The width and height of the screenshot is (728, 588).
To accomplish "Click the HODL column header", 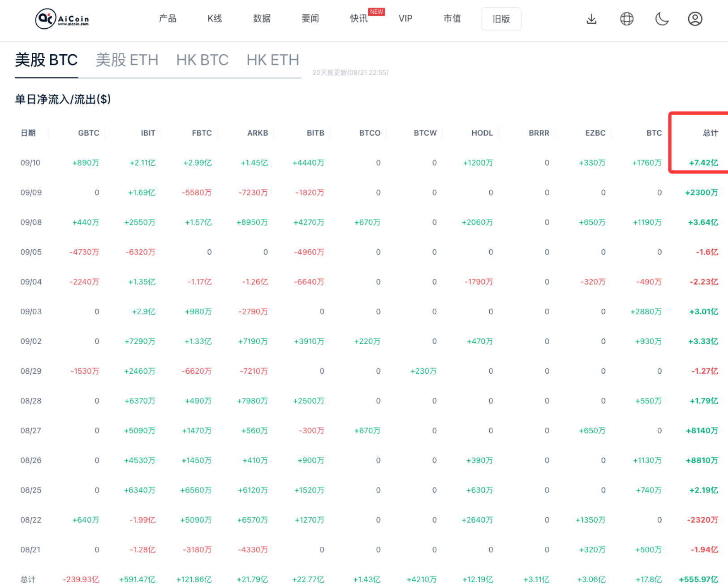I will tap(482, 133).
